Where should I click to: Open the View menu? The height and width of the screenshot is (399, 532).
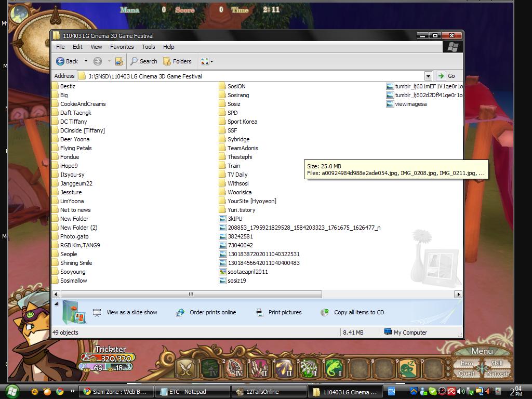tap(96, 47)
